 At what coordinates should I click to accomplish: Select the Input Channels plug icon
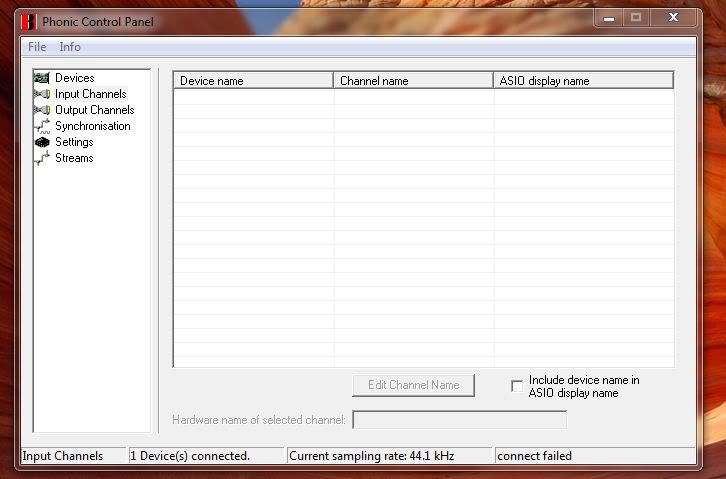[x=42, y=94]
